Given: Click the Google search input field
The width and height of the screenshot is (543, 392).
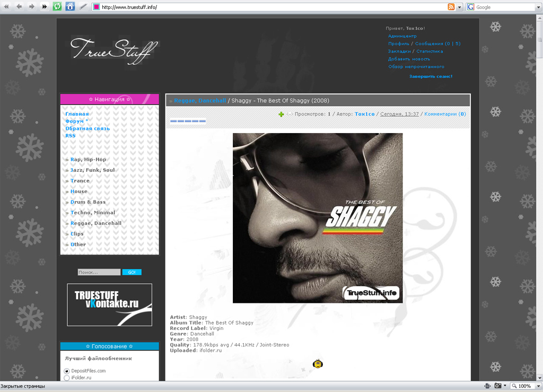Looking at the screenshot, I should tap(505, 7).
